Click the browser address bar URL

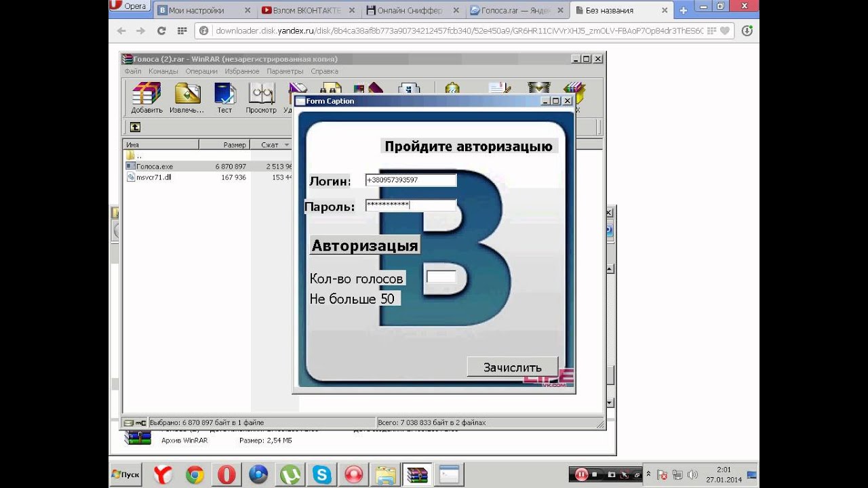click(x=458, y=30)
